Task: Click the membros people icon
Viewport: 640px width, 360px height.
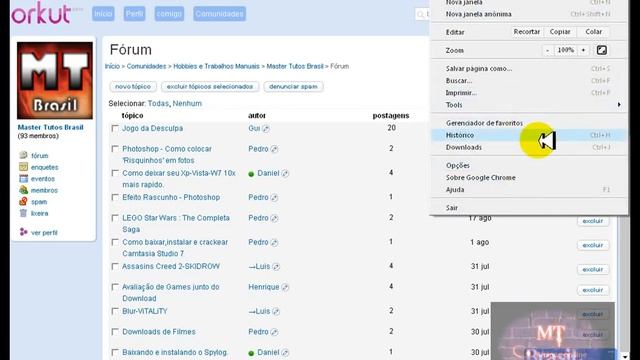Action: tap(23, 190)
